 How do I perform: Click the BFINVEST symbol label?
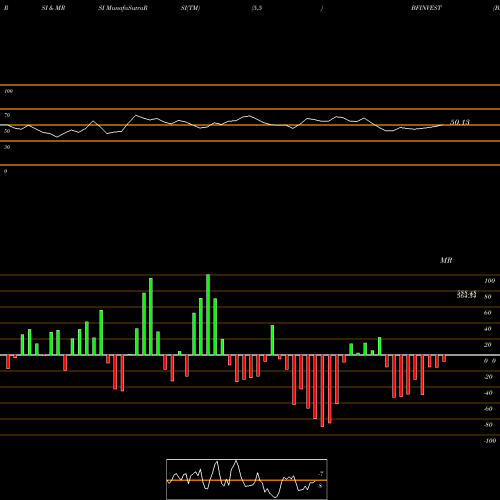426,8
